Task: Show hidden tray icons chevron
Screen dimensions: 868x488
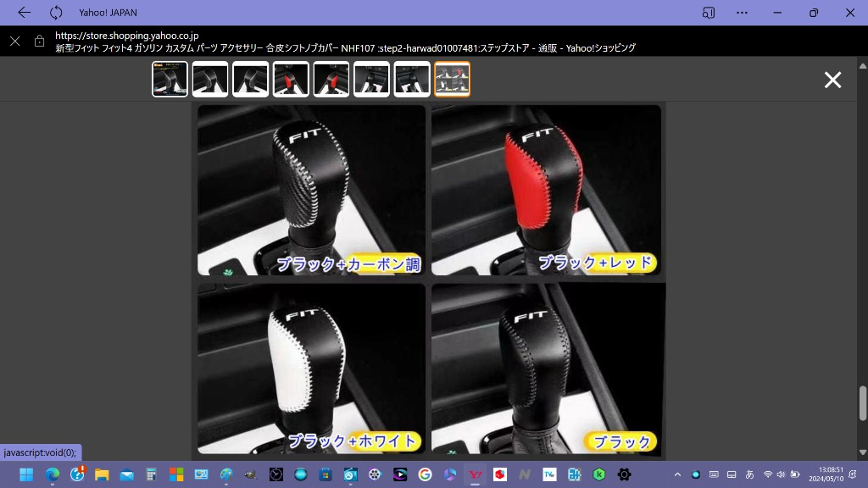Action: pyautogui.click(x=677, y=474)
